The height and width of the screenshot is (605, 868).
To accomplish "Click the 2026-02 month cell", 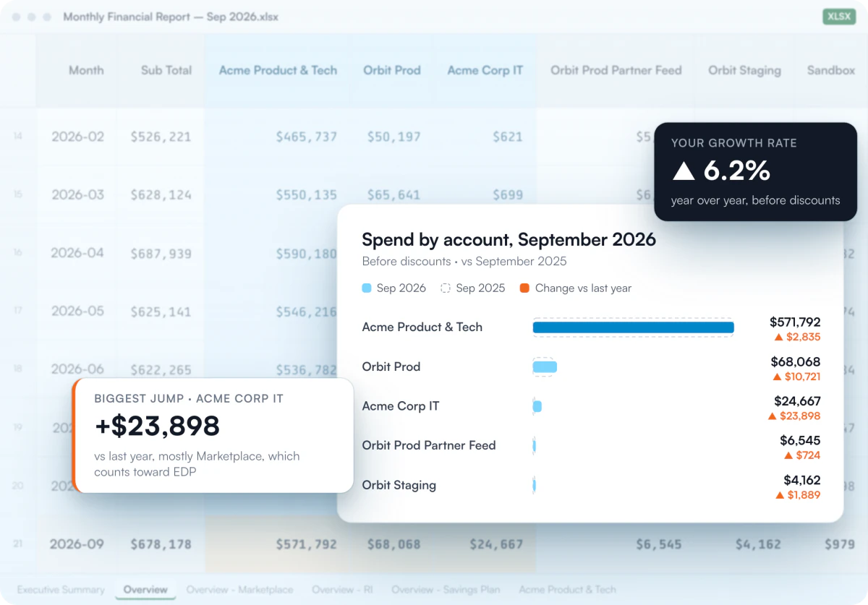I will pyautogui.click(x=77, y=136).
